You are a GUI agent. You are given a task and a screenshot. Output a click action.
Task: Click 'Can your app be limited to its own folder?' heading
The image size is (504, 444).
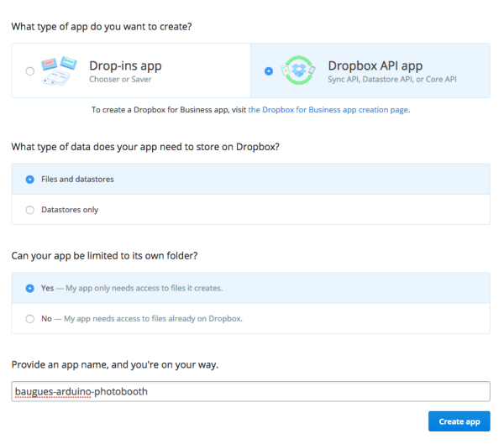(104, 256)
